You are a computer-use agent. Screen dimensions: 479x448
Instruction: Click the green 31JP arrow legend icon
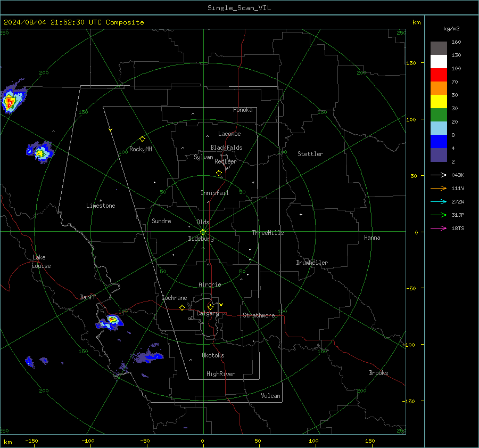click(x=439, y=215)
